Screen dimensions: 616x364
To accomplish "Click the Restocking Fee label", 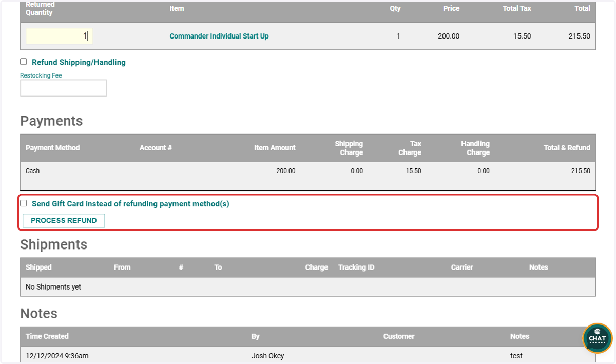I will pos(41,75).
